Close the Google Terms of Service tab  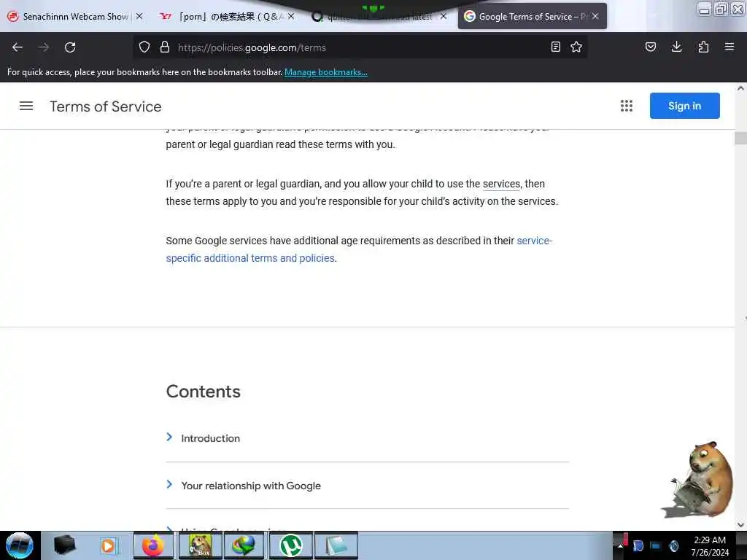(x=595, y=16)
